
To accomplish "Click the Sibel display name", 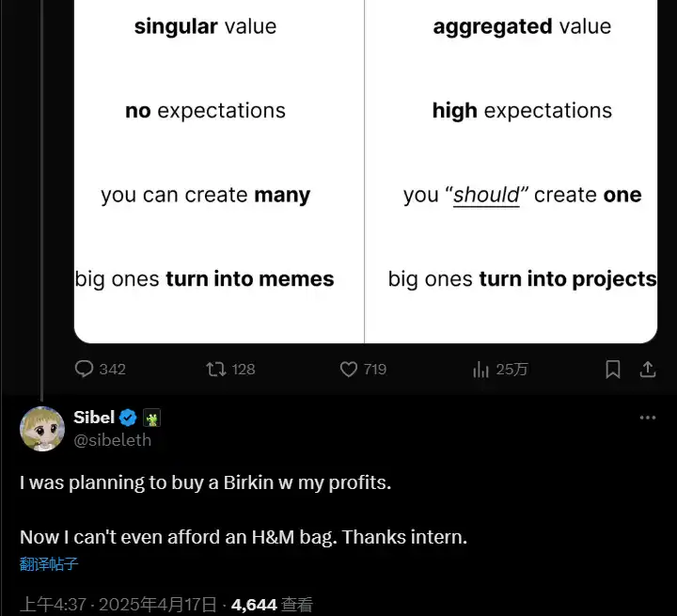I will 94,418.
